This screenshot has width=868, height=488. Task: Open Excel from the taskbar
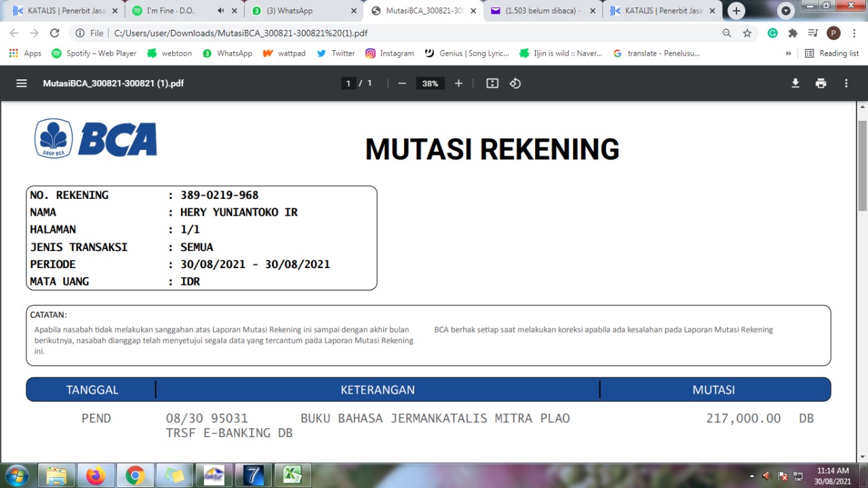293,476
